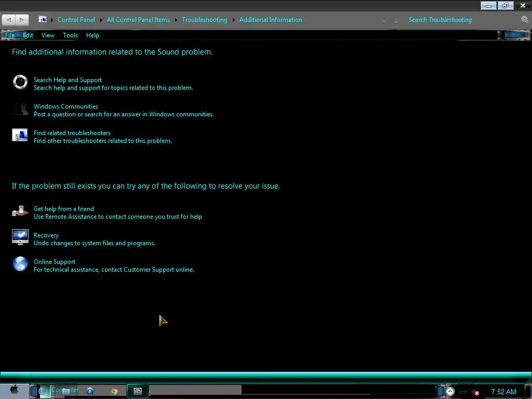Open the address bar history dropdown
This screenshot has height=399, width=532.
[384, 20]
